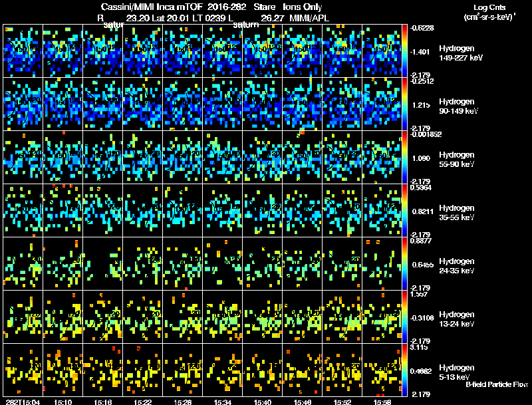Screen dimensions: 532x405
Task: Select the Hydrogen 24-35 keV row label
Action: pos(457,266)
